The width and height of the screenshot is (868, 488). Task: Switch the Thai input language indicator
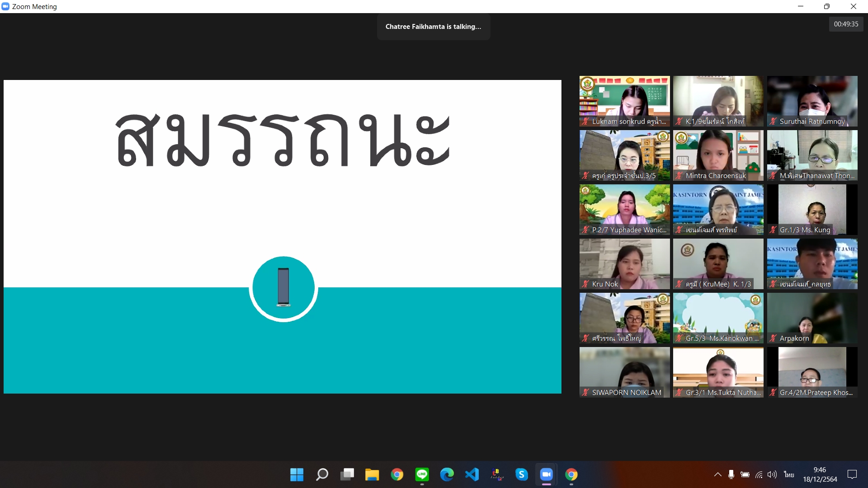tap(789, 474)
